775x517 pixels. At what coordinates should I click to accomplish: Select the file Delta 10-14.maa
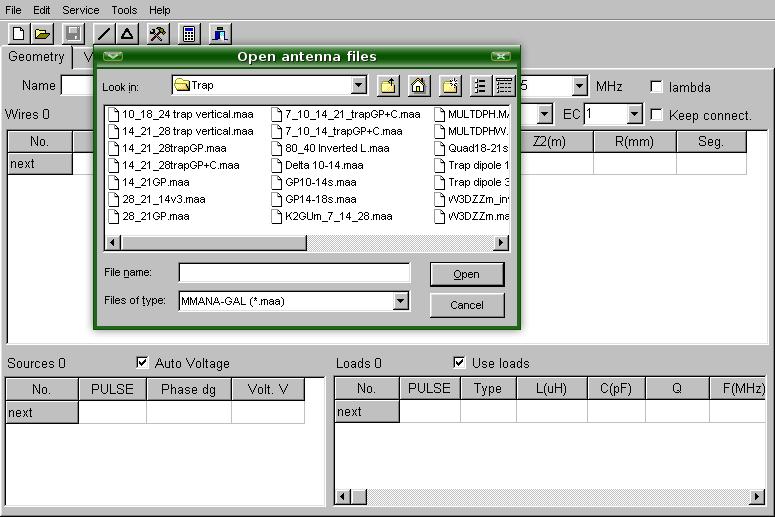click(323, 165)
